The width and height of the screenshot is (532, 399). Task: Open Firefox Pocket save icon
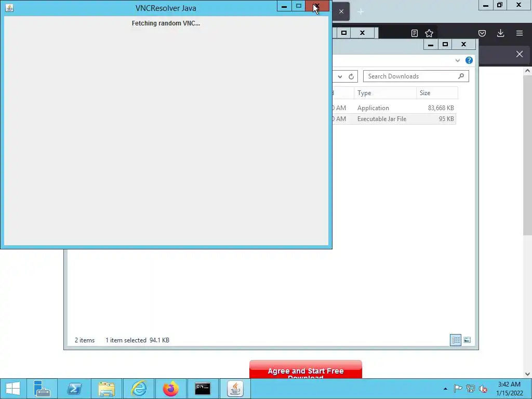482,33
